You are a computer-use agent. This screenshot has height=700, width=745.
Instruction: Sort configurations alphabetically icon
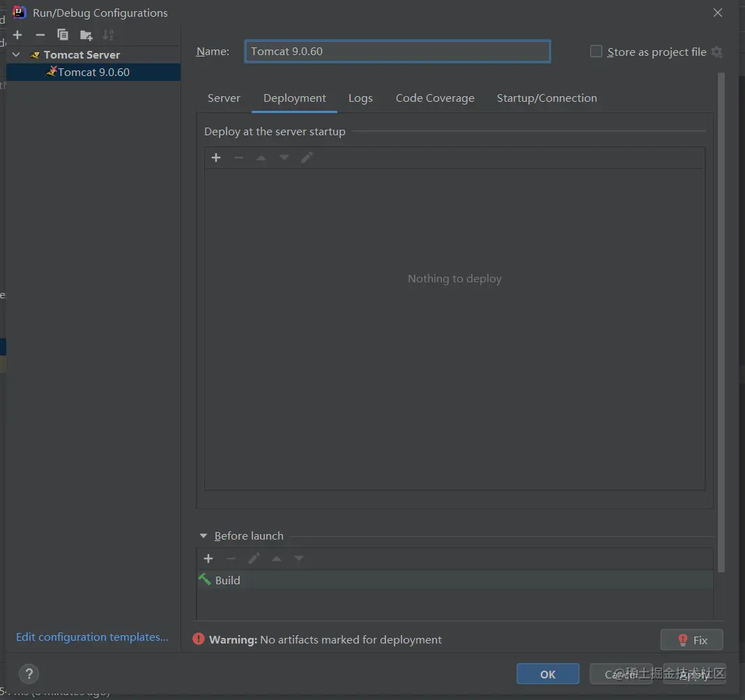tap(108, 35)
